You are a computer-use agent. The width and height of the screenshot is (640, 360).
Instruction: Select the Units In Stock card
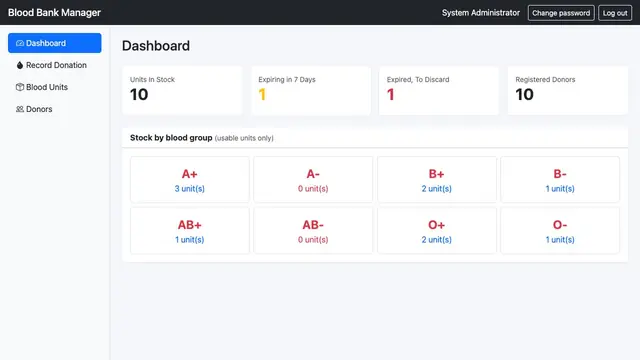point(182,91)
